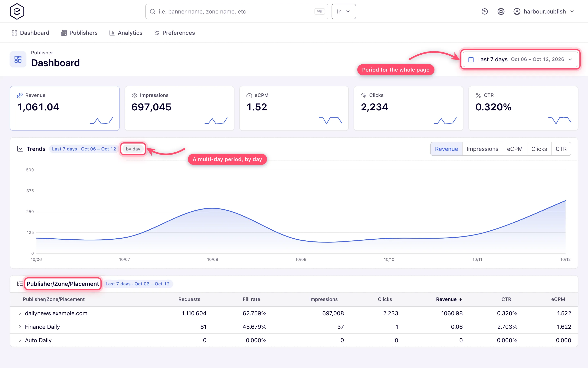Image resolution: width=588 pixels, height=368 pixels.
Task: Click the calendar icon in period picker
Action: tap(471, 59)
